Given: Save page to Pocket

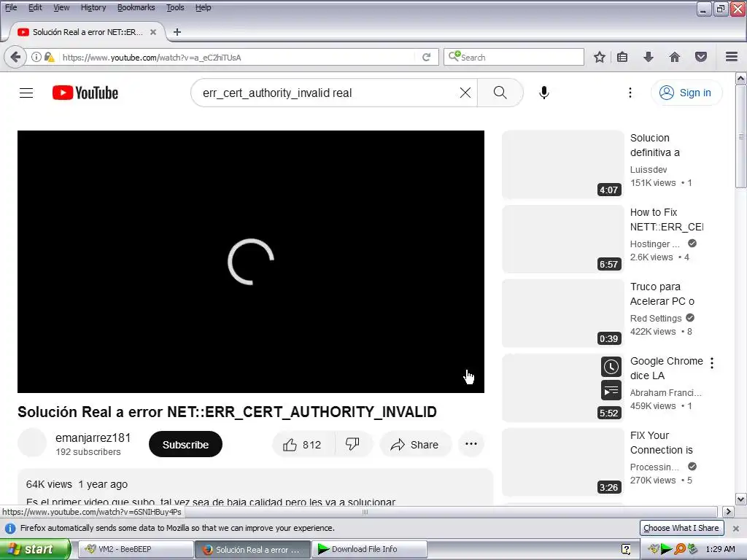Looking at the screenshot, I should (701, 57).
